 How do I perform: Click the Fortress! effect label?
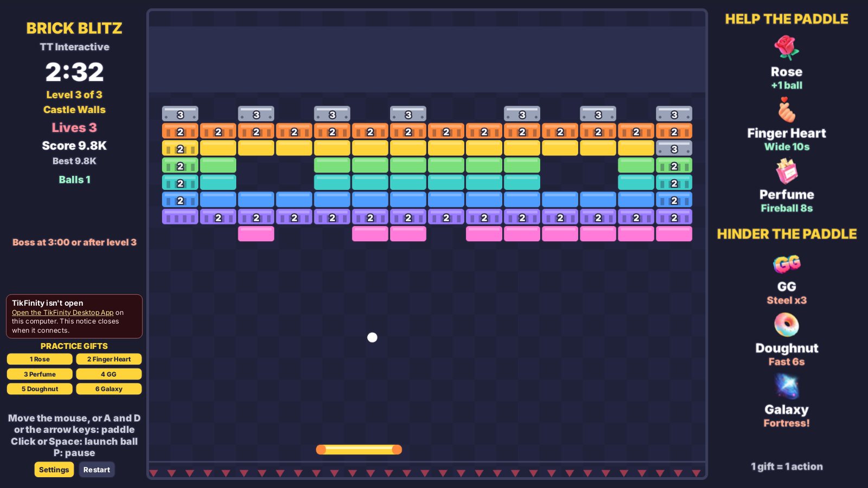click(787, 423)
